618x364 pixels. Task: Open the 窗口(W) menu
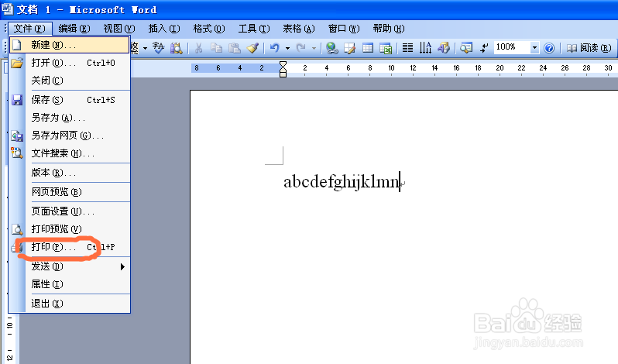point(344,29)
